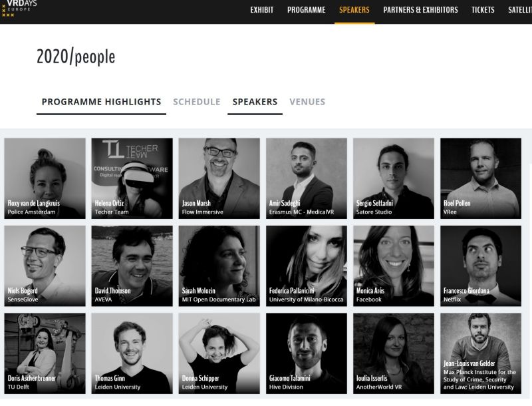Switch to the Schedule tab
Screen dimensions: 532x406
197,102
